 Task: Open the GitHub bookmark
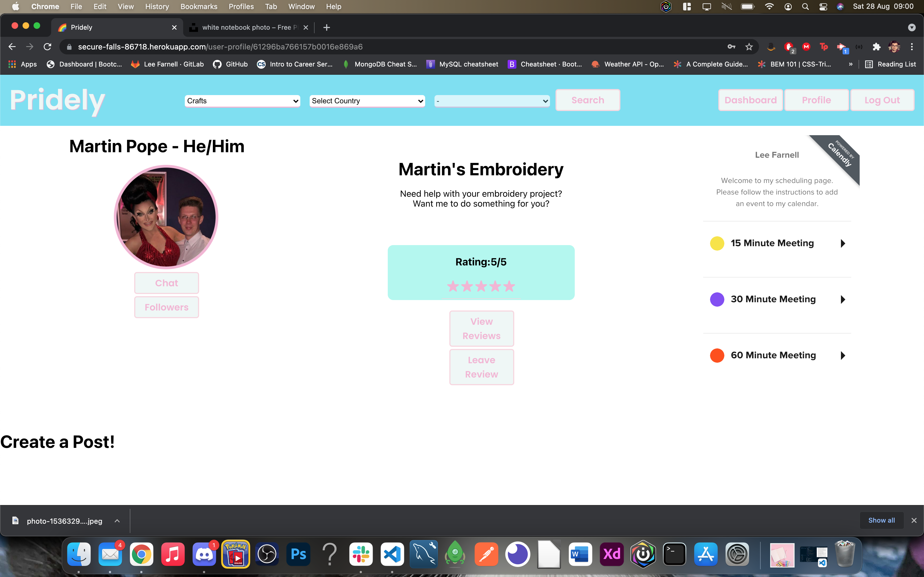[230, 64]
